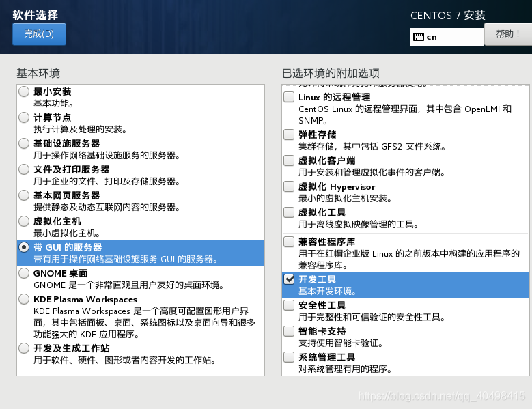Image resolution: width=532 pixels, height=409 pixels.
Task: Enable 弹性存储 add-on checkbox
Action: (289, 135)
